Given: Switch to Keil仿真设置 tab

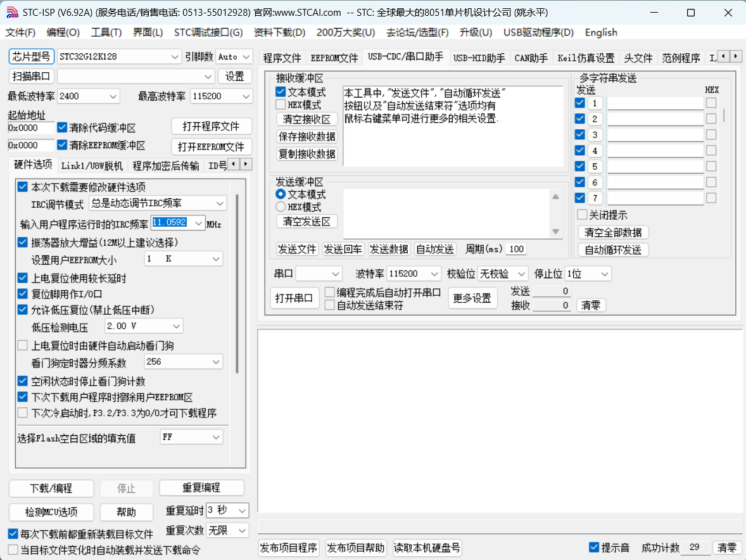Looking at the screenshot, I should (586, 58).
